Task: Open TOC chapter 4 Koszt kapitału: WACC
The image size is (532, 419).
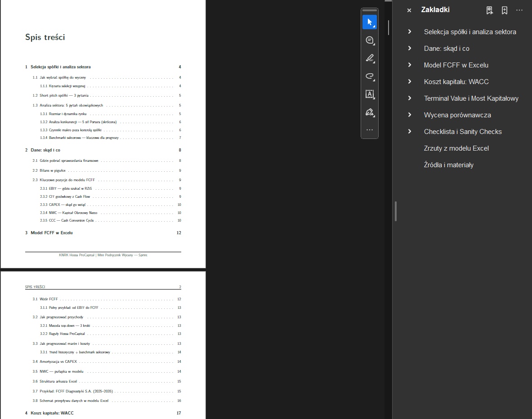Action: (103, 413)
